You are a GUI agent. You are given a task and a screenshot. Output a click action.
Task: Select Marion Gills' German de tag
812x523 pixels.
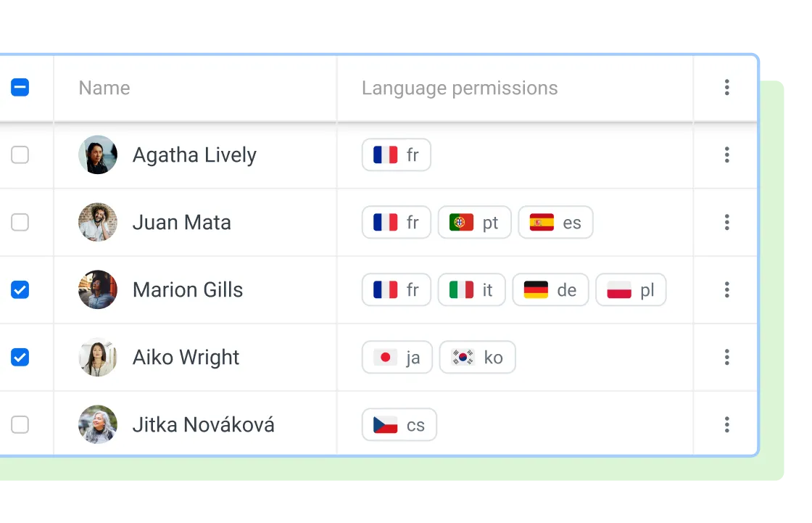[550, 290]
